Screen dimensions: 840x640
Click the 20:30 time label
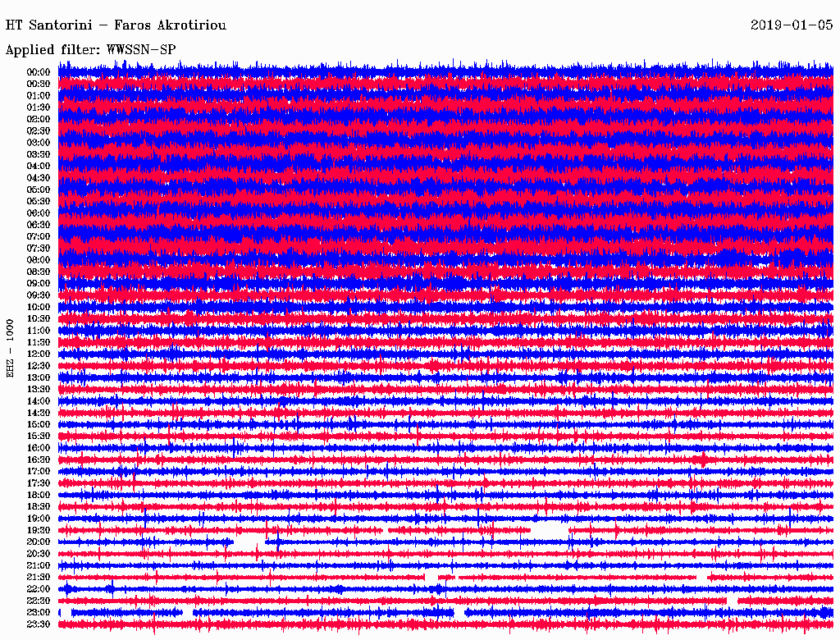click(x=38, y=554)
